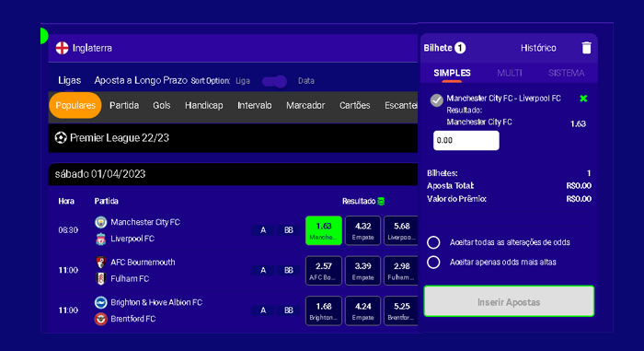Click the Resultado column header
This screenshot has width=644, height=351.
tap(359, 201)
